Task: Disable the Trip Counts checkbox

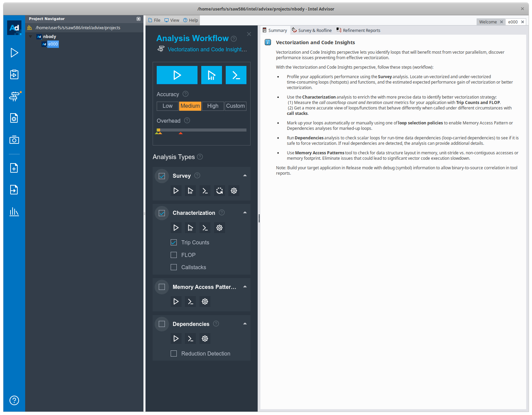Action: click(174, 242)
